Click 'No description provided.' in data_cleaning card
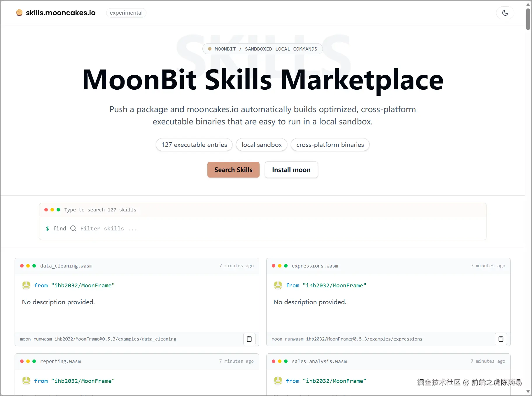 click(58, 302)
